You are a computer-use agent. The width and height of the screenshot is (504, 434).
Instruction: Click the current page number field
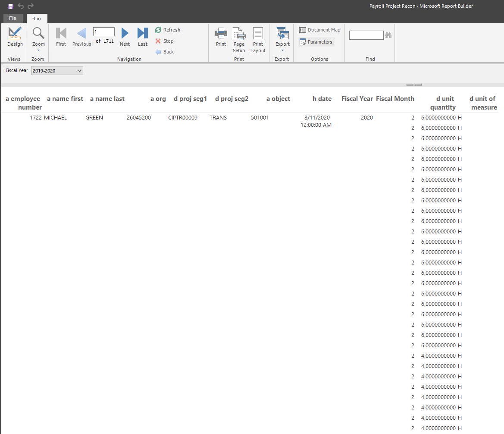pos(104,32)
